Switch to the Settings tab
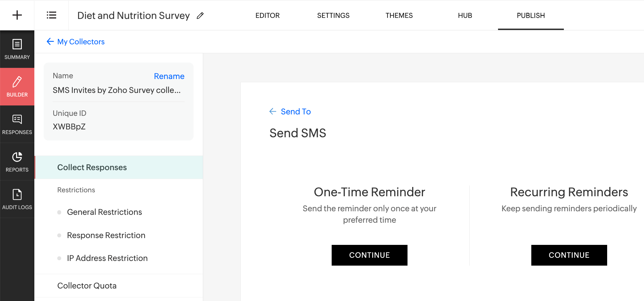The height and width of the screenshot is (301, 644). click(x=333, y=15)
